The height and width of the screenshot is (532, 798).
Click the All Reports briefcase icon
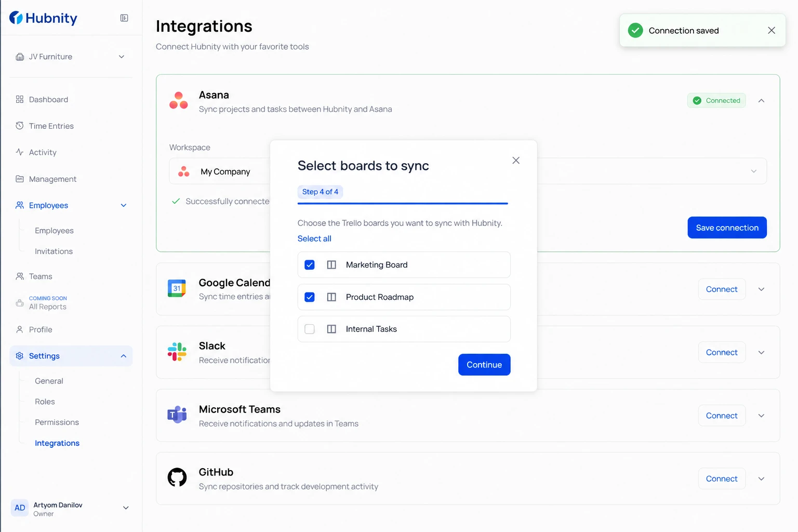coord(20,303)
